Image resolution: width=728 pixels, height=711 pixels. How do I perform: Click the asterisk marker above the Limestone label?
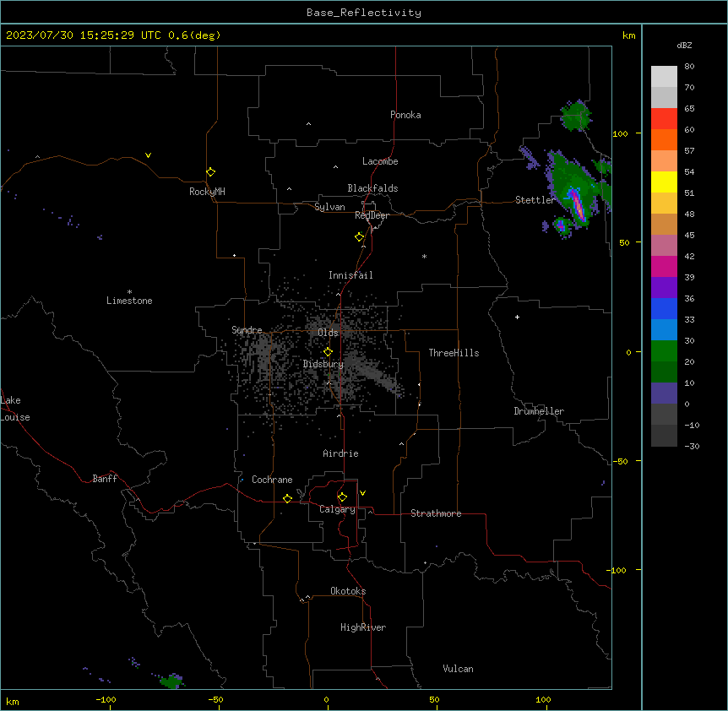point(129,292)
